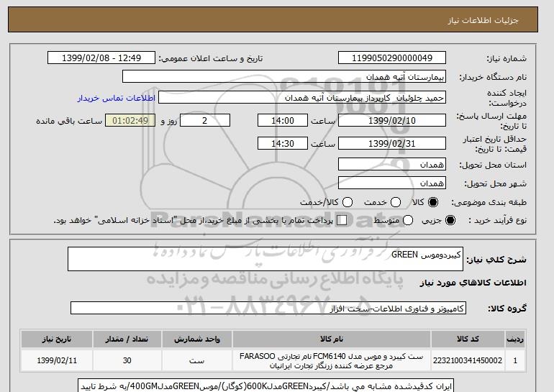Click the requester field حمید چلوئیان
This screenshot has height=392, width=554.
coord(302,98)
